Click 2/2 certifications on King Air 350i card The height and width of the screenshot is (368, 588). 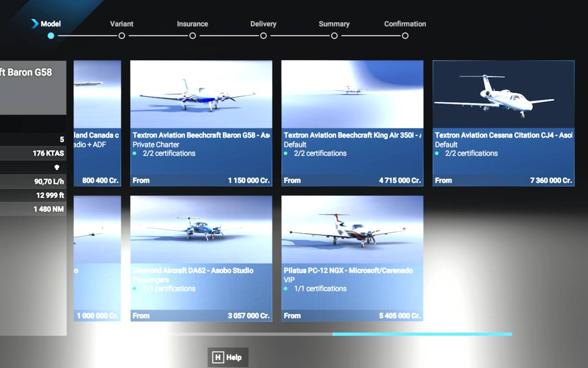[320, 153]
